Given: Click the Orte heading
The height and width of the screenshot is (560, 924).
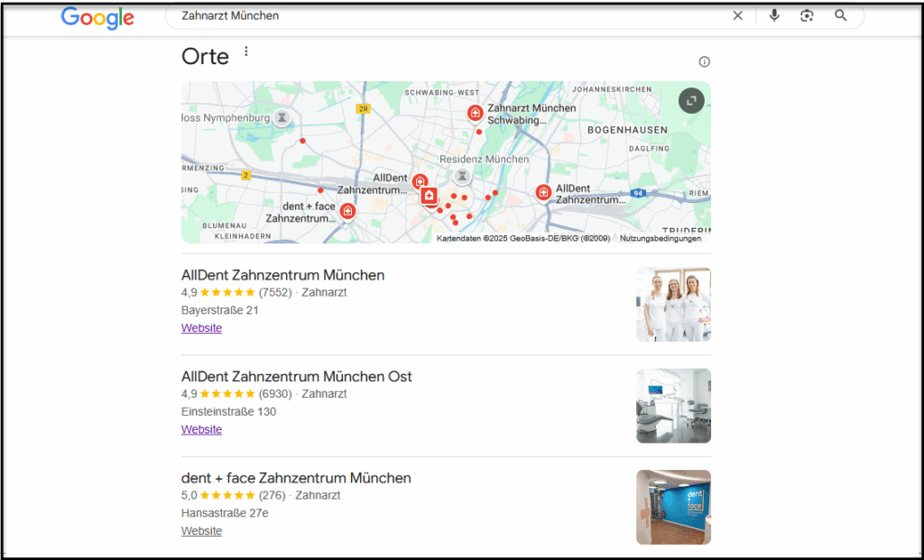Looking at the screenshot, I should tap(205, 57).
